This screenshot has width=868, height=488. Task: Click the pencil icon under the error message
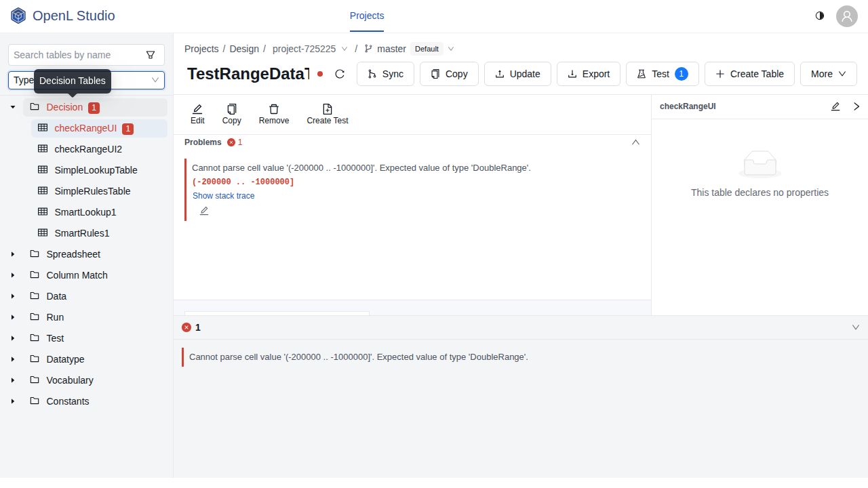coord(204,211)
